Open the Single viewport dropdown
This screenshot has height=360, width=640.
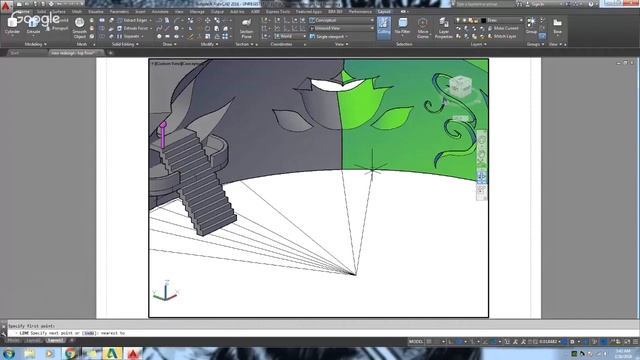click(330, 36)
